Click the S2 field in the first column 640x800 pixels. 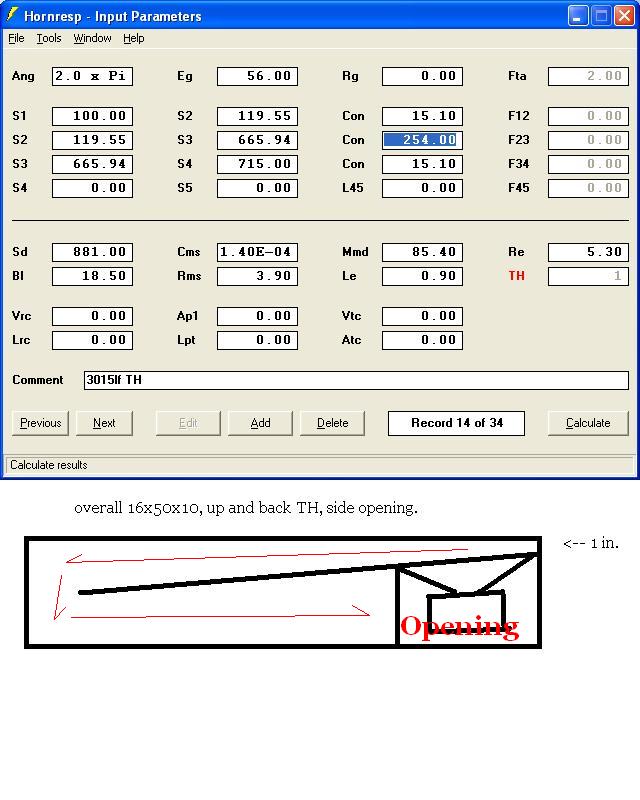point(92,140)
